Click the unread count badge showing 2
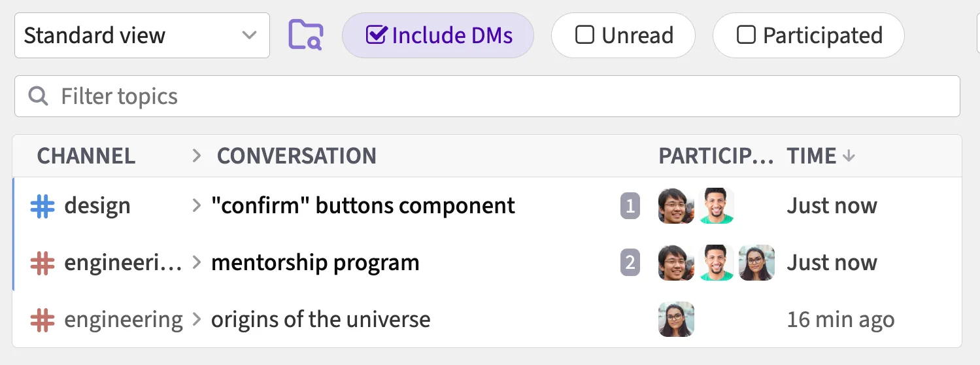This screenshot has width=980, height=365. (630, 263)
